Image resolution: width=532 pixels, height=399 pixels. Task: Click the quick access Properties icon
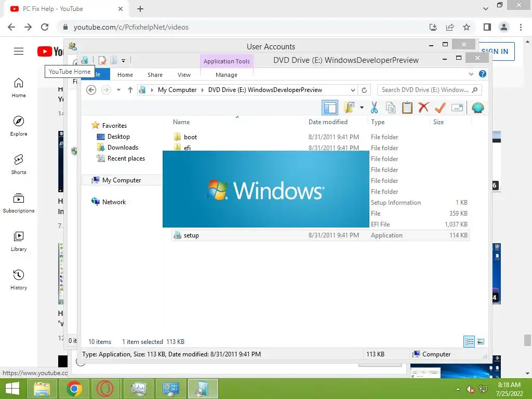point(102,60)
